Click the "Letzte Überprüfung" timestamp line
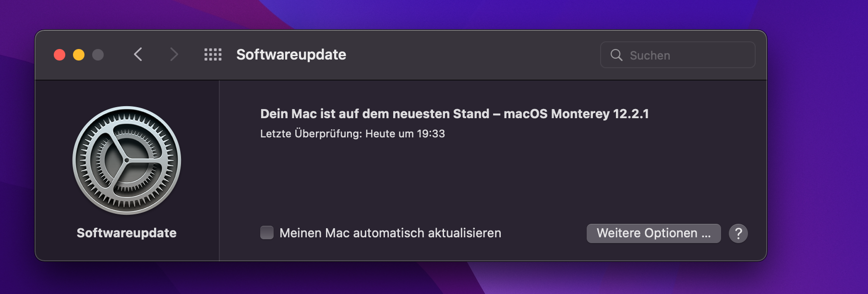The height and width of the screenshot is (294, 868). (x=352, y=134)
